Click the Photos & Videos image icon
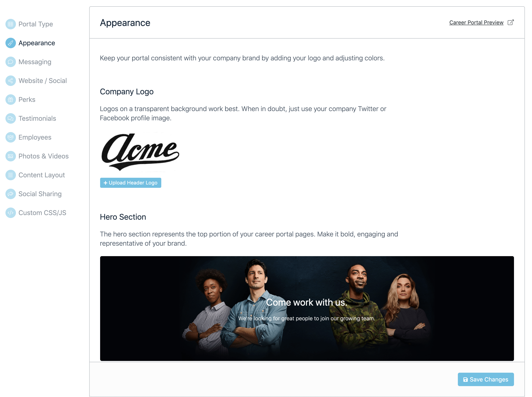The width and height of the screenshot is (532, 397). tap(10, 156)
